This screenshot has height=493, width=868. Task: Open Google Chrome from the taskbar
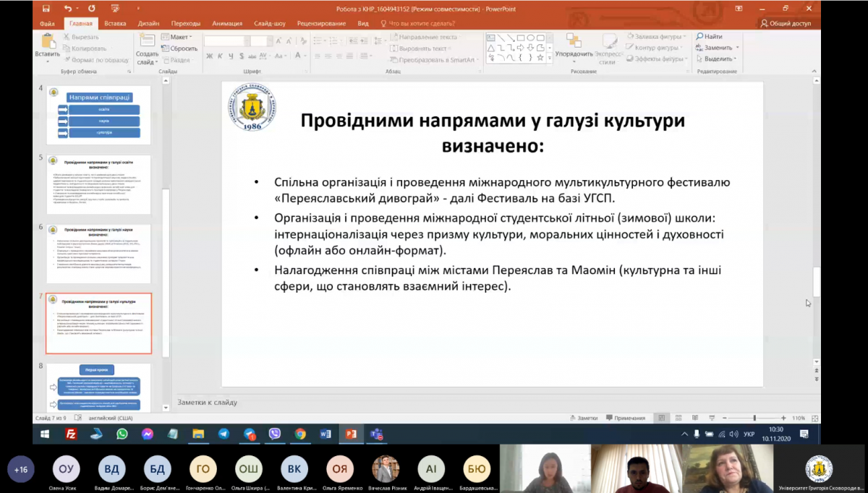300,434
